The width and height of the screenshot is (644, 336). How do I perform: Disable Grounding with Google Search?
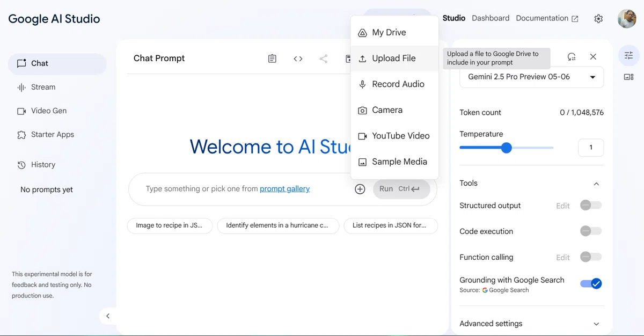pyautogui.click(x=591, y=283)
